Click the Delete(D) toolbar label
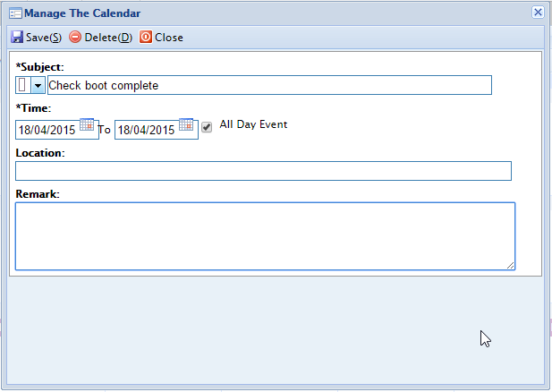The width and height of the screenshot is (552, 392). tap(108, 38)
